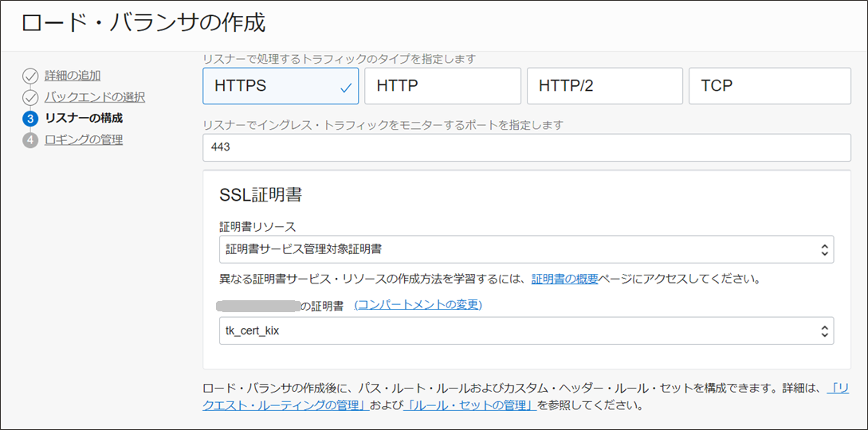868x430 pixels.
Task: Click the checkmark inside the HTTPS option
Action: pos(346,87)
